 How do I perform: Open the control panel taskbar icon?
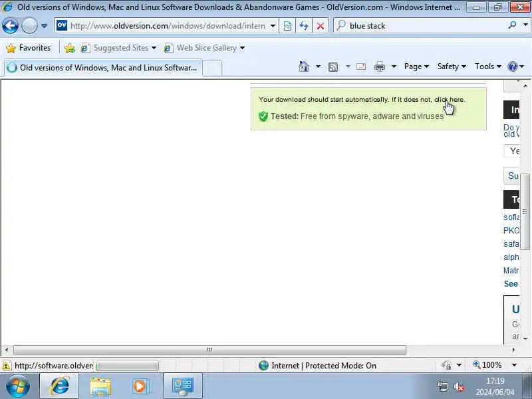(182, 386)
